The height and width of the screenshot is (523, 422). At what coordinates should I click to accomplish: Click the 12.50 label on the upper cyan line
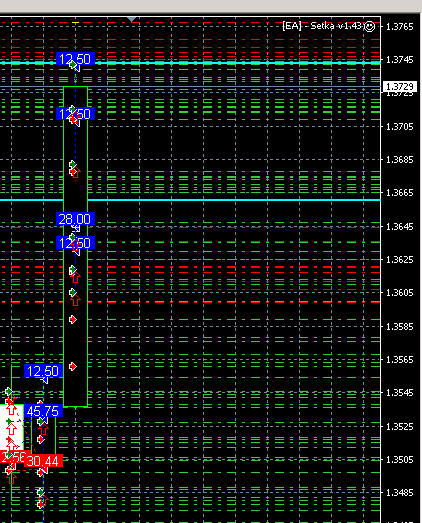point(76,59)
